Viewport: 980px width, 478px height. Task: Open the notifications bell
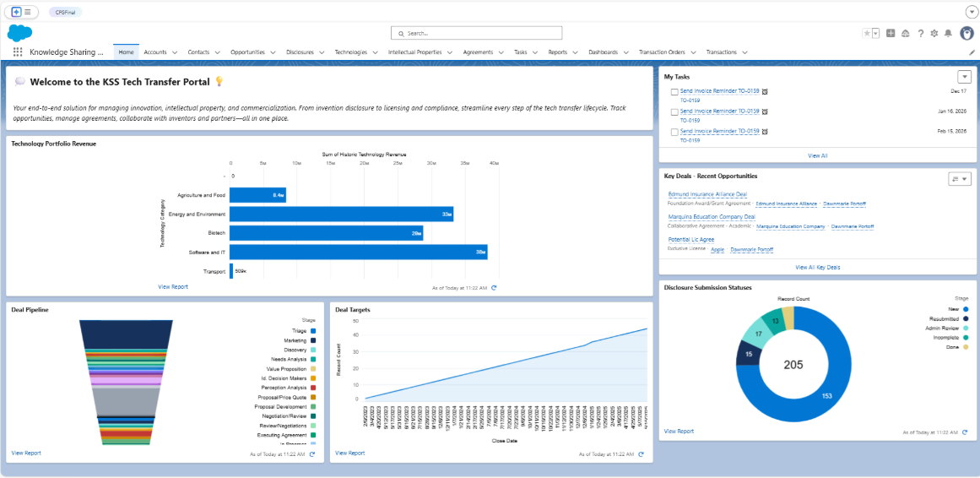(x=948, y=33)
